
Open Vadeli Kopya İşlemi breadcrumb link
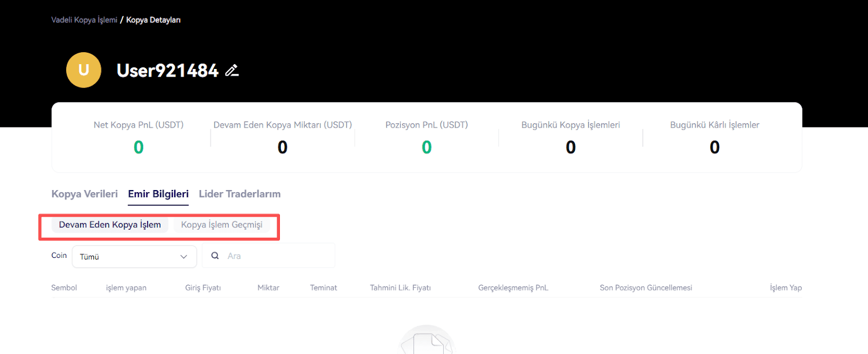(x=84, y=20)
